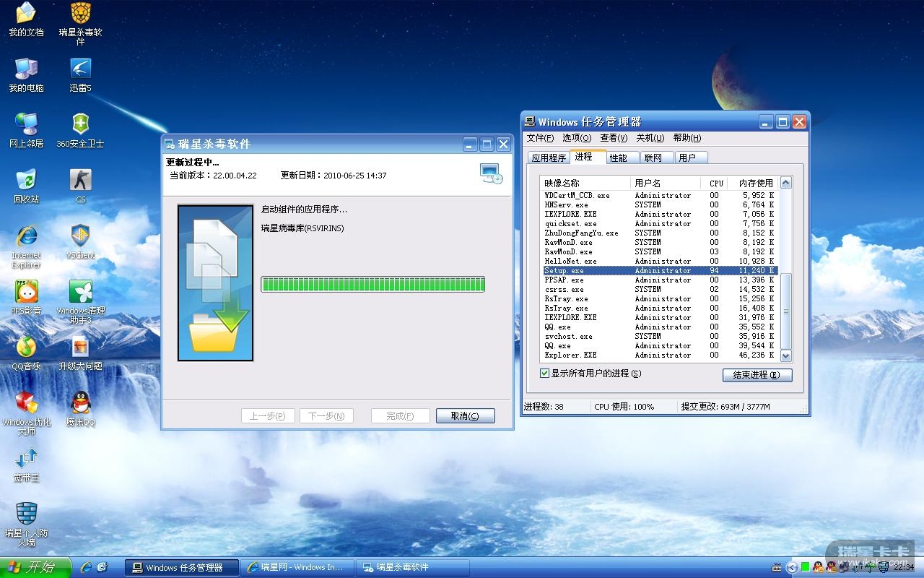This screenshot has width=924, height=578.
Task: Sort processes by 内存使用 column header
Action: (x=754, y=184)
